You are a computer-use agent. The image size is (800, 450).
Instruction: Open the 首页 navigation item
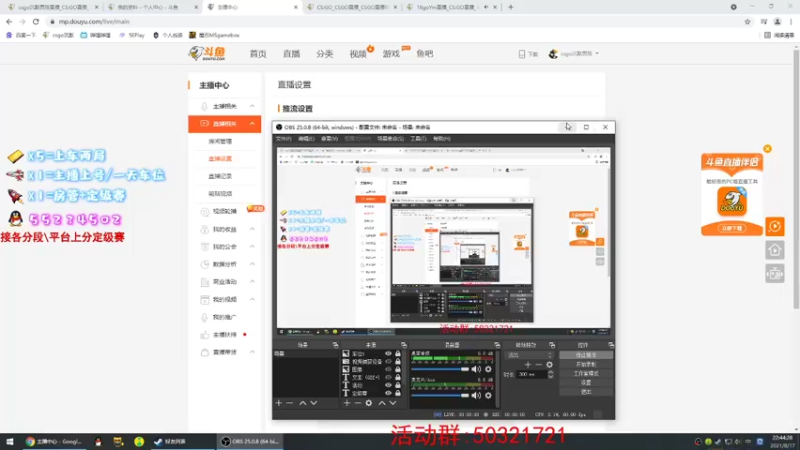[258, 54]
